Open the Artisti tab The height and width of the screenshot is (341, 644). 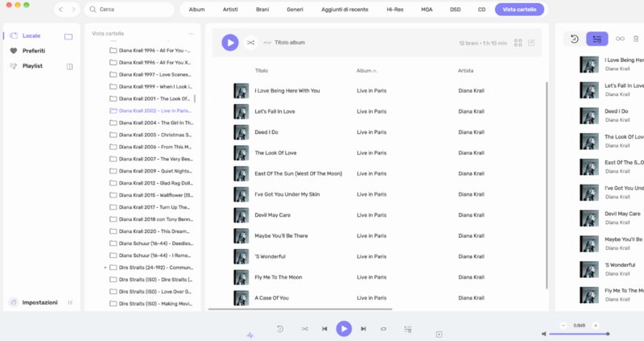230,10
